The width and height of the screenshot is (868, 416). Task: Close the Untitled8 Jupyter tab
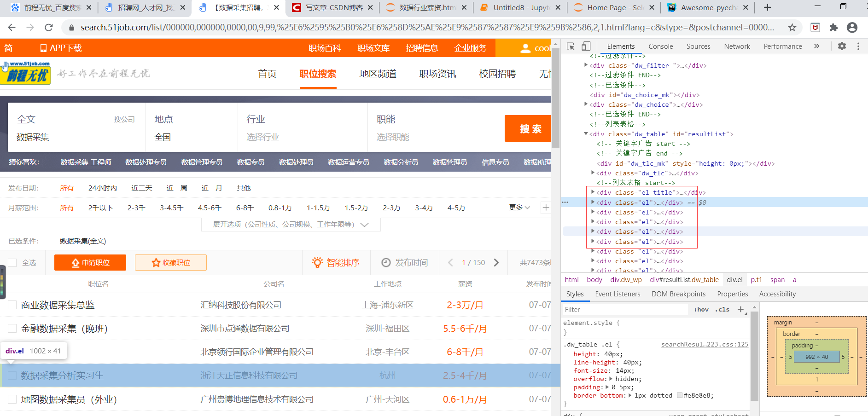(x=558, y=7)
